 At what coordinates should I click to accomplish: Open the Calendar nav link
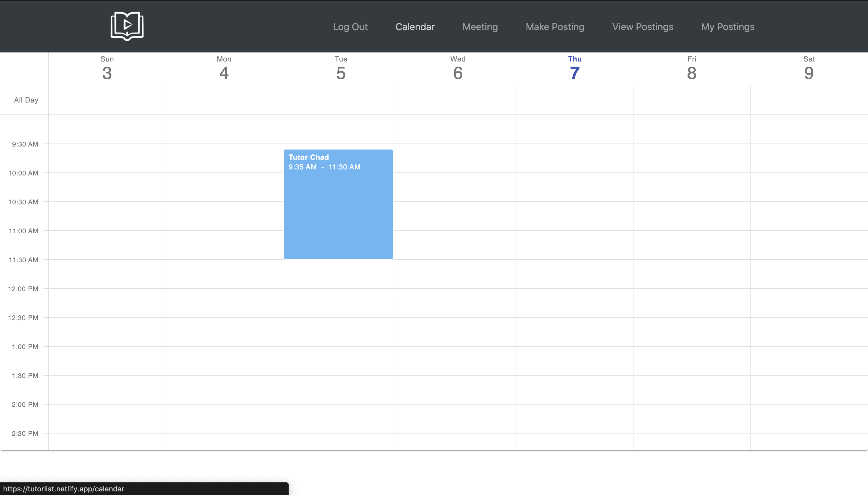[415, 27]
